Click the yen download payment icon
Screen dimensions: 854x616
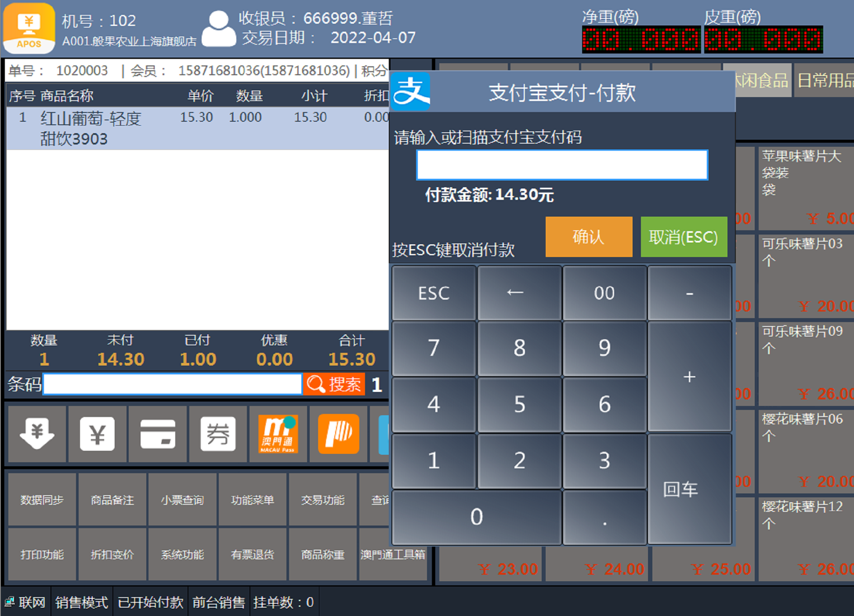(37, 434)
